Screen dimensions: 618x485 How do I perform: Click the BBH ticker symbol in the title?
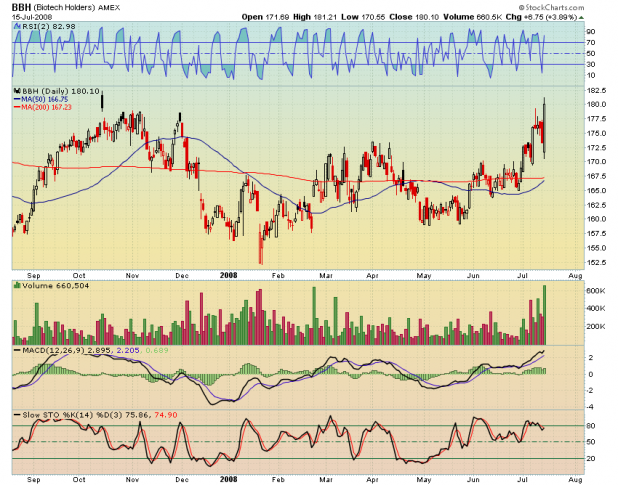(x=21, y=7)
